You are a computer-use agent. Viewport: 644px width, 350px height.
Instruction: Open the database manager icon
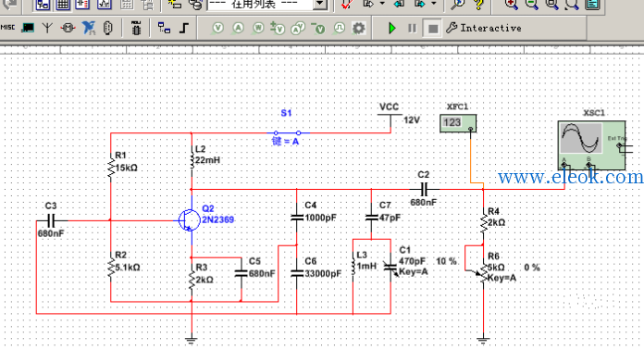pyautogui.click(x=195, y=5)
